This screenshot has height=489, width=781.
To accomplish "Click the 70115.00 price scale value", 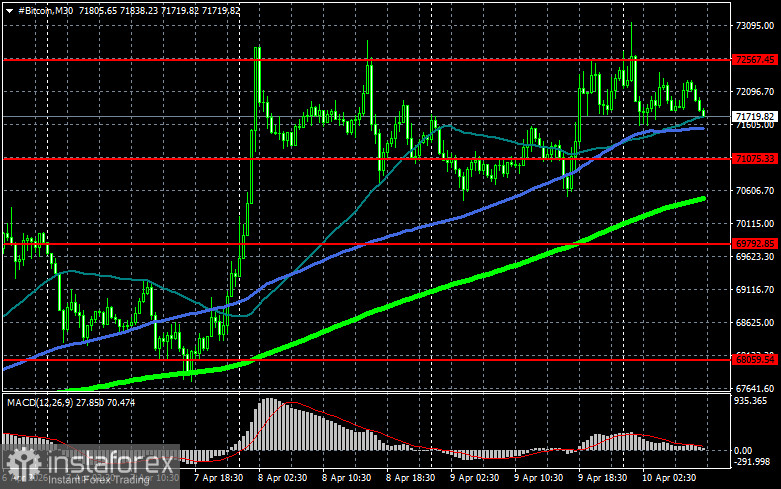I will (755, 224).
